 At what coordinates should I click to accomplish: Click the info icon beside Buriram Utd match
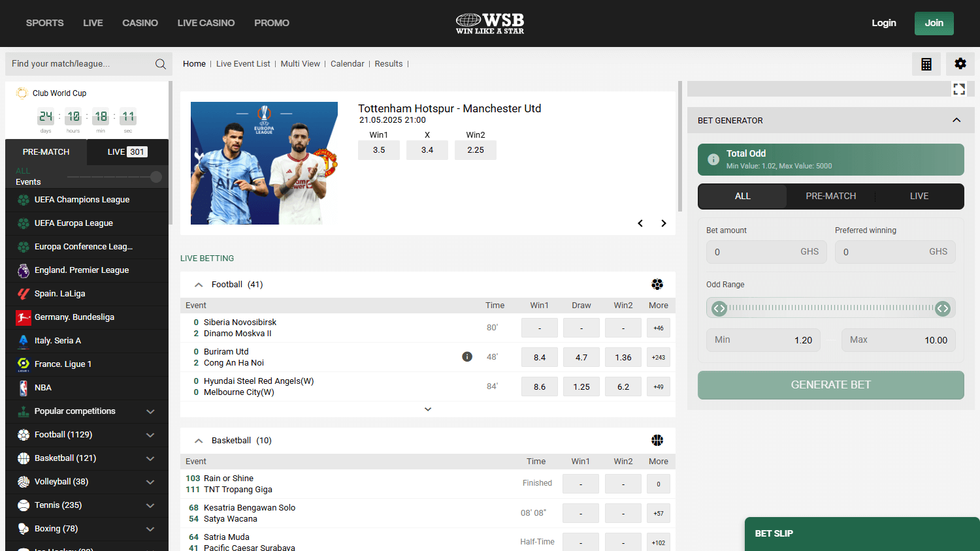pos(467,356)
